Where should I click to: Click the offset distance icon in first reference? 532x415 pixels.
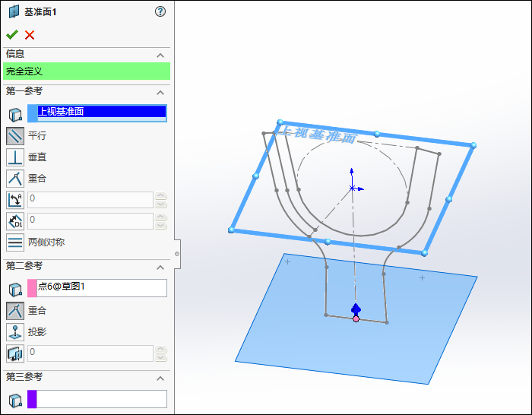click(15, 221)
